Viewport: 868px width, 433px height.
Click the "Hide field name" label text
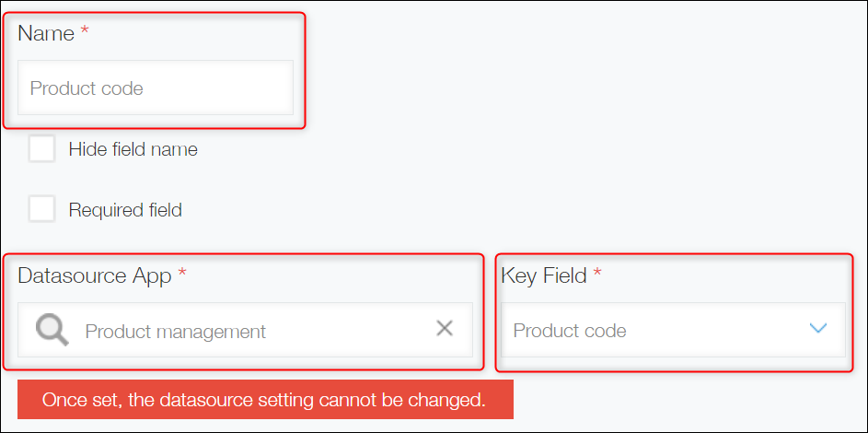(133, 149)
